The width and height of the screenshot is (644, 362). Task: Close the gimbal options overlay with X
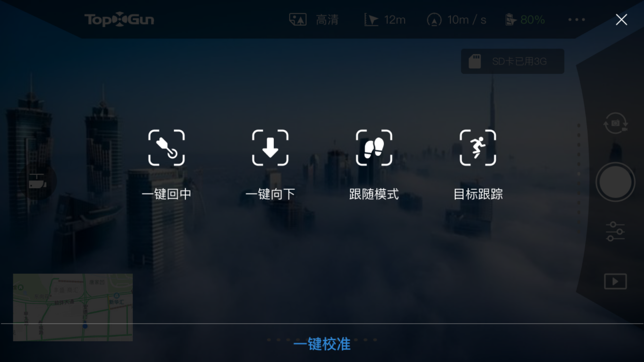point(621,20)
